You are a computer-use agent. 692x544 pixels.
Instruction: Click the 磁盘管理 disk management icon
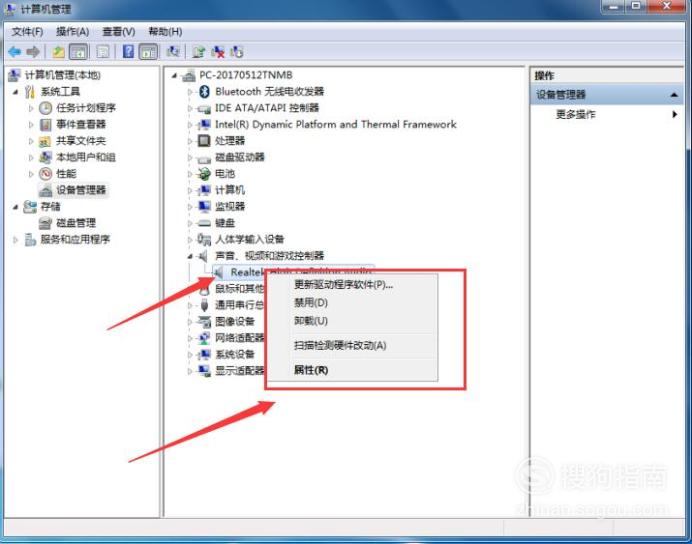[x=45, y=223]
